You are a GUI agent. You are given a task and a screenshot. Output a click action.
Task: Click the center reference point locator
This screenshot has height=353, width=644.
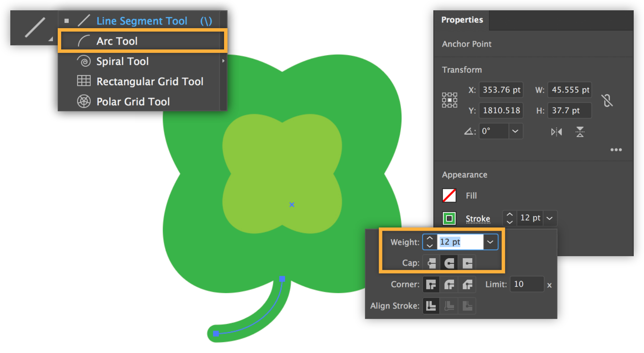coord(449,100)
